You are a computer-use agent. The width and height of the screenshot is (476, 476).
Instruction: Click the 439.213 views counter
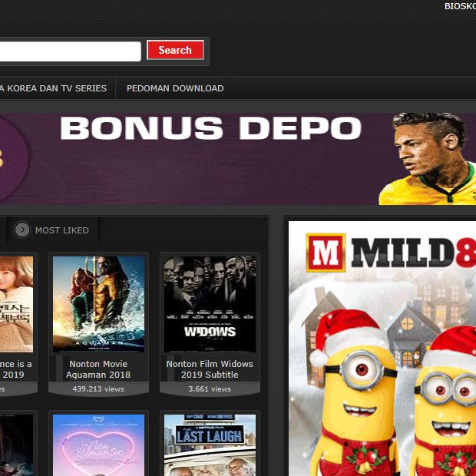click(x=98, y=389)
